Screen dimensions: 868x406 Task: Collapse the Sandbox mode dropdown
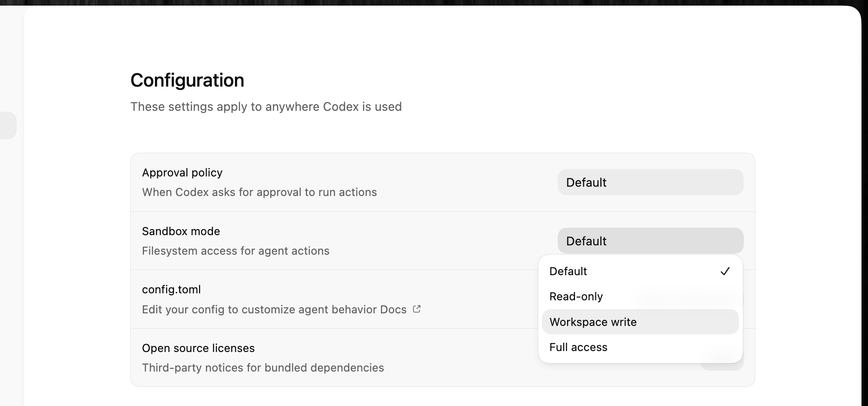pyautogui.click(x=650, y=241)
